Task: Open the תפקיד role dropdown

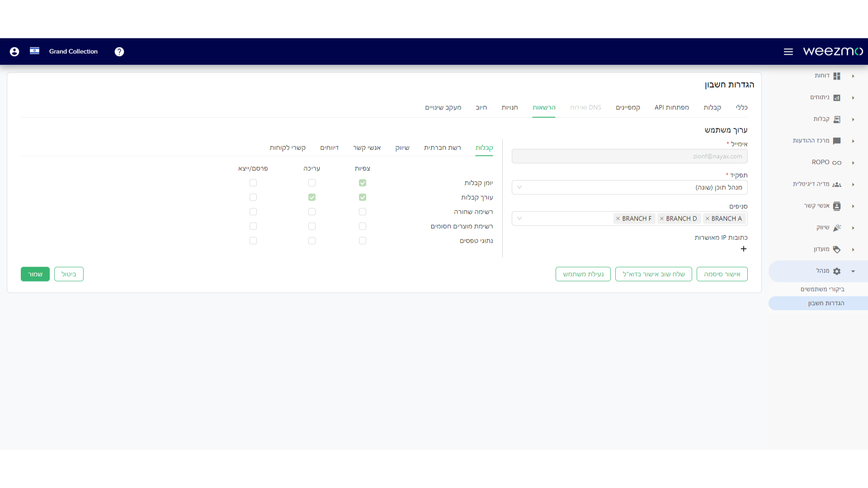Action: click(x=629, y=188)
